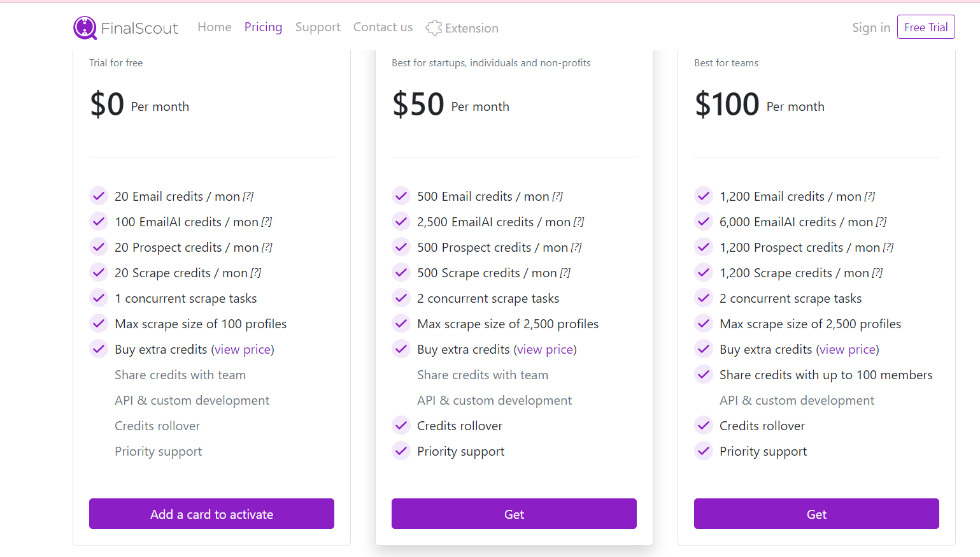Click the checkmark beside Credits rollover in $50 plan
This screenshot has width=980, height=557.
(x=401, y=425)
